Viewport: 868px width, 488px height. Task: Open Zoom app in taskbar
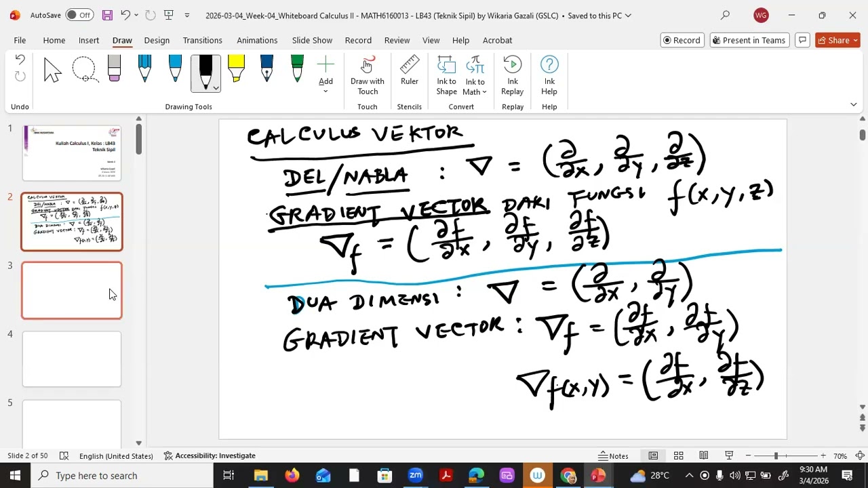415,475
